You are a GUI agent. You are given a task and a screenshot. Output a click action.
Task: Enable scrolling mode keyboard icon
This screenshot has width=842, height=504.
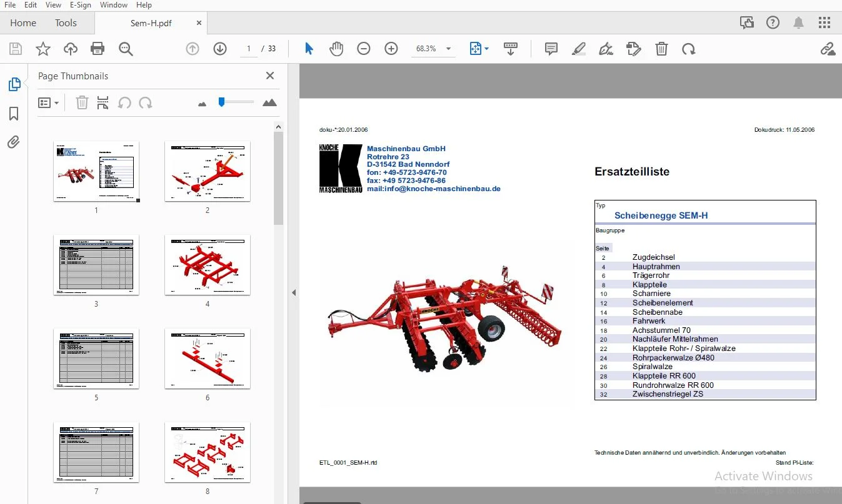[x=511, y=49]
